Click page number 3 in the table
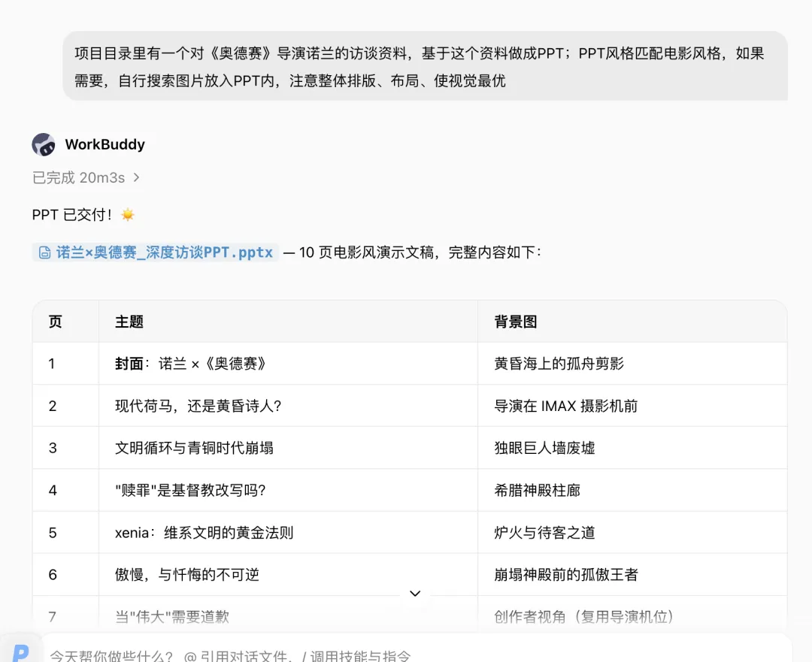Viewport: 812px width, 662px height. [53, 449]
